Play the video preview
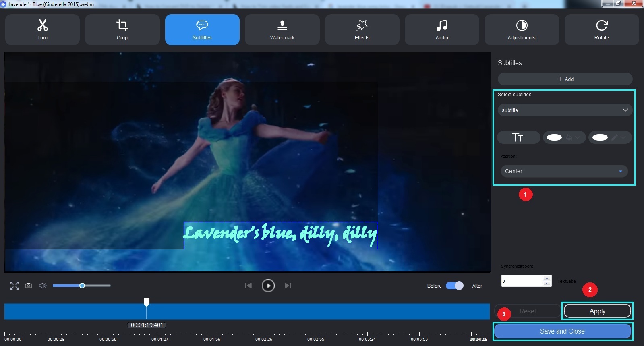The height and width of the screenshot is (346, 644). [268, 286]
